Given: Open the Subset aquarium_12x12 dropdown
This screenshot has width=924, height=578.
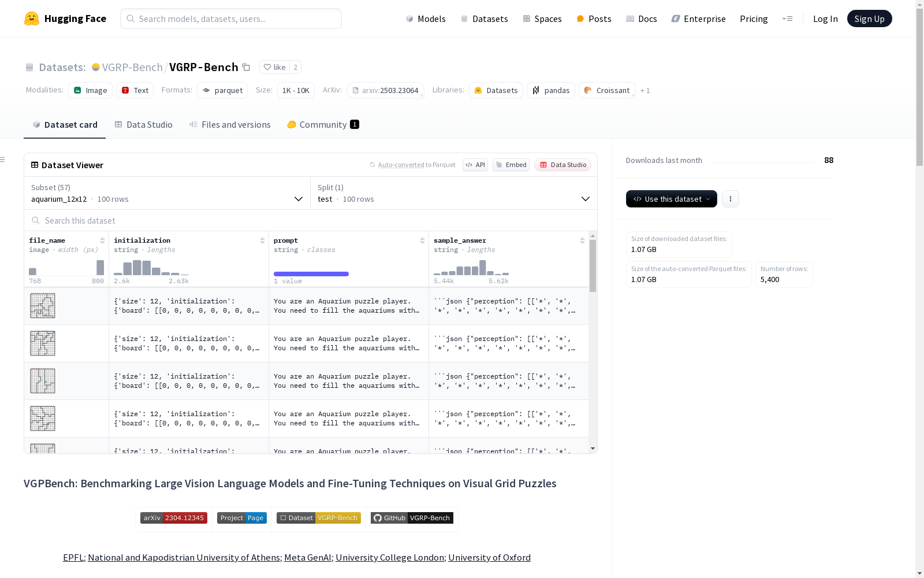Looking at the screenshot, I should 167,193.
